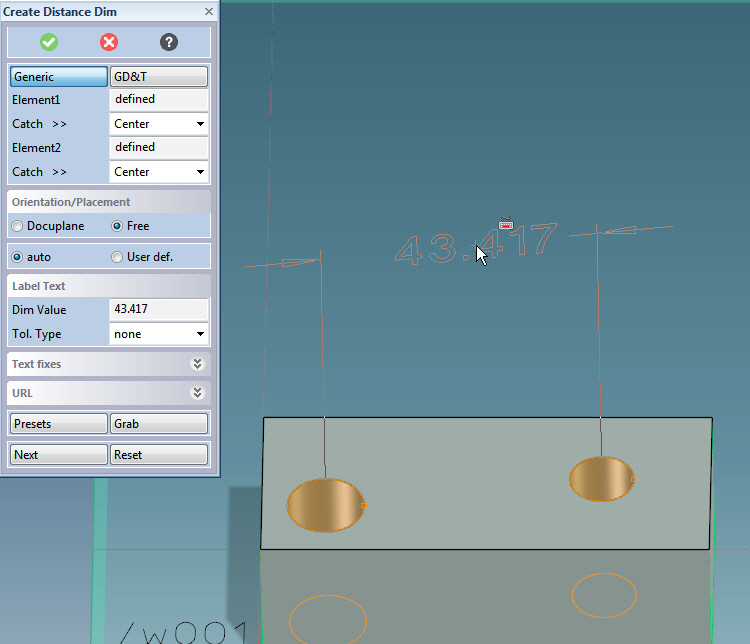Click the red X cancel icon
This screenshot has width=750, height=644.
[109, 42]
